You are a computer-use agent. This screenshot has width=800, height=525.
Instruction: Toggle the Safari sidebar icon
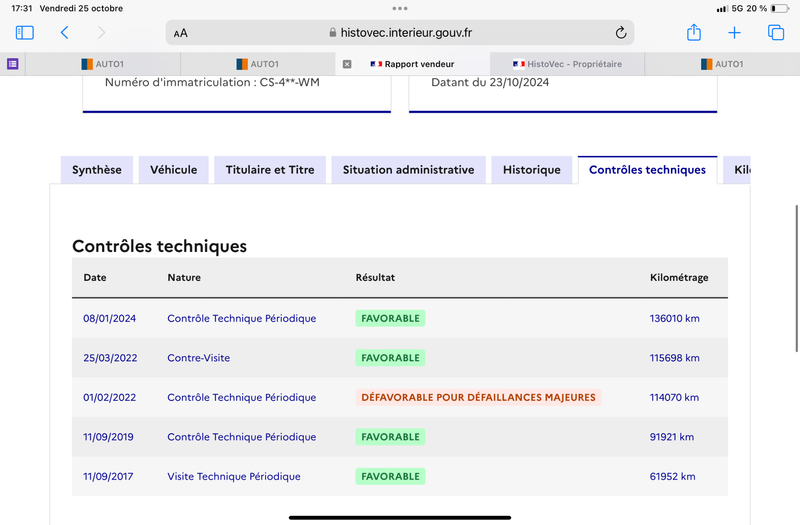[x=24, y=33]
